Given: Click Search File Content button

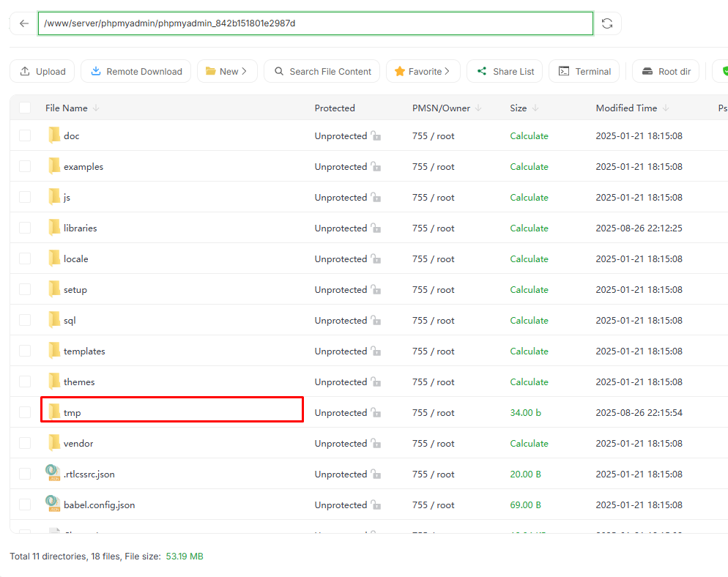Looking at the screenshot, I should [322, 71].
